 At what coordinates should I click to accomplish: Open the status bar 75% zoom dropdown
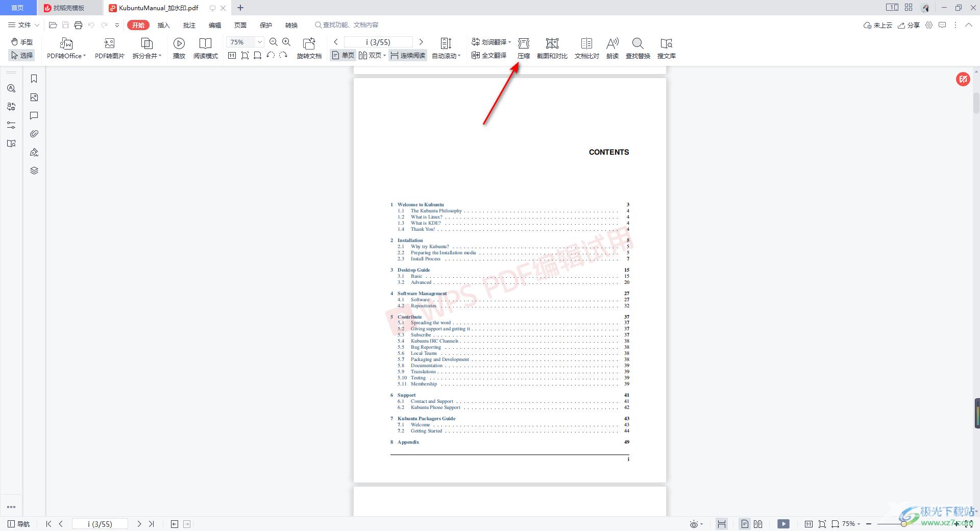click(851, 524)
